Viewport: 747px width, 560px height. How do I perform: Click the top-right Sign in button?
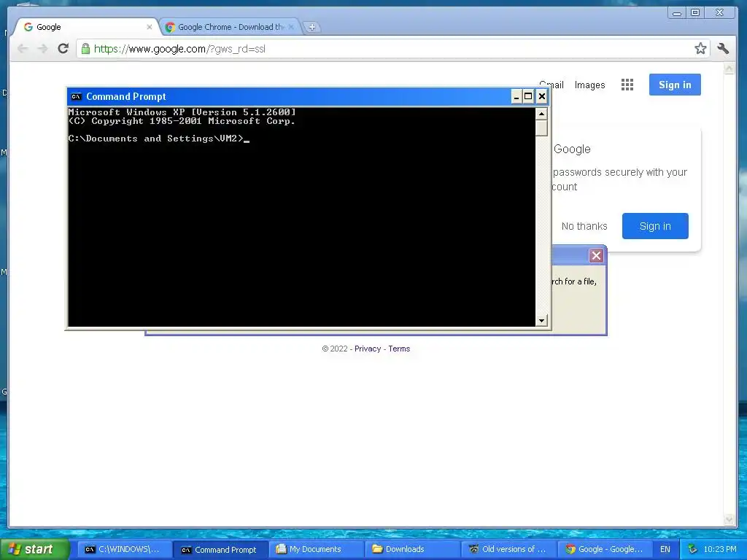(x=675, y=85)
